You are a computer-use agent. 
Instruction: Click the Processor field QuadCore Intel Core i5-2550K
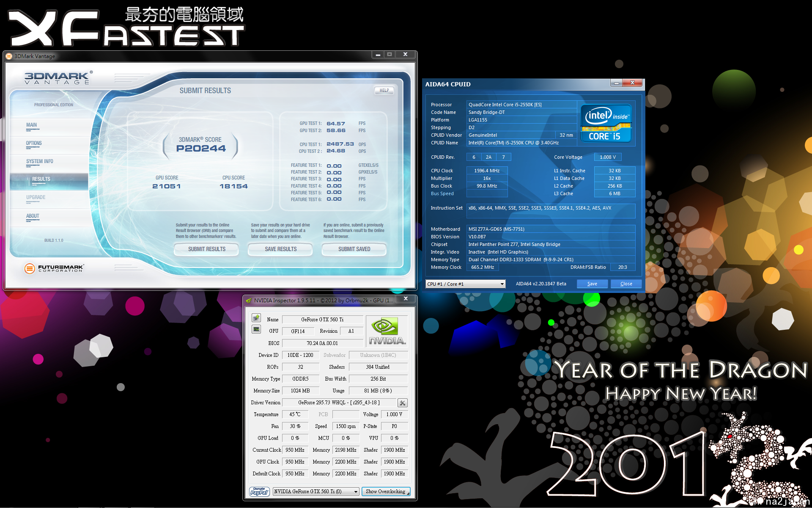coord(521,105)
